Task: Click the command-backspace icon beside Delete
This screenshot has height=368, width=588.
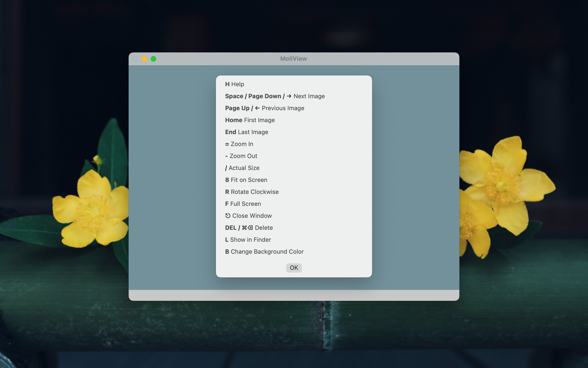Action: coord(247,227)
